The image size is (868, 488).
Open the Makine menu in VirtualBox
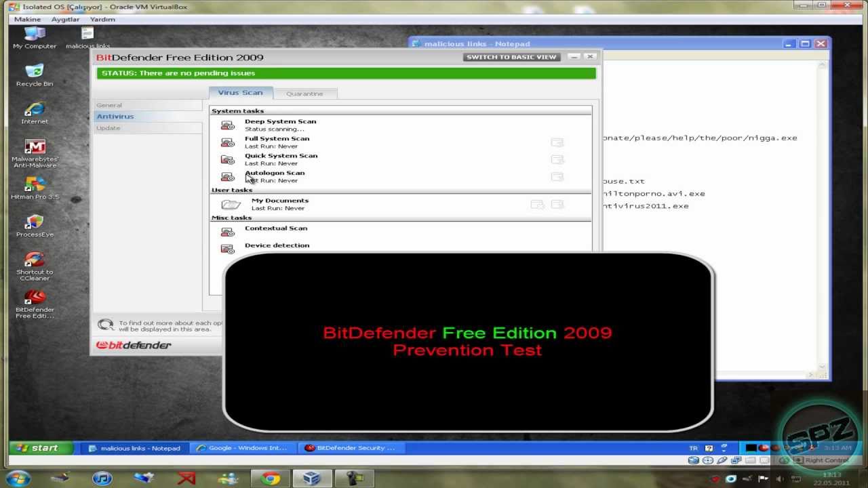pos(28,20)
